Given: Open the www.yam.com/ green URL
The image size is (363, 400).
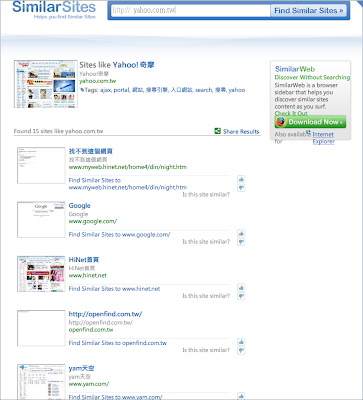Looking at the screenshot, I should (x=89, y=384).
